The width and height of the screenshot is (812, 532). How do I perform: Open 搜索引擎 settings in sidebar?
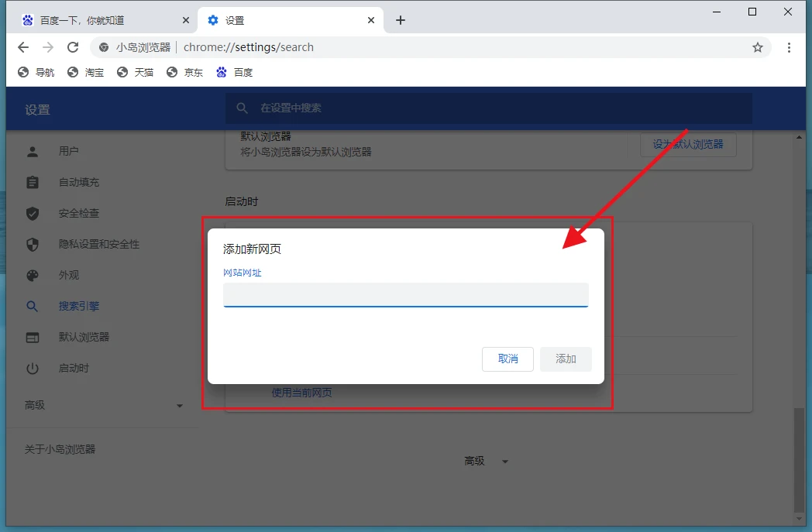coord(79,307)
